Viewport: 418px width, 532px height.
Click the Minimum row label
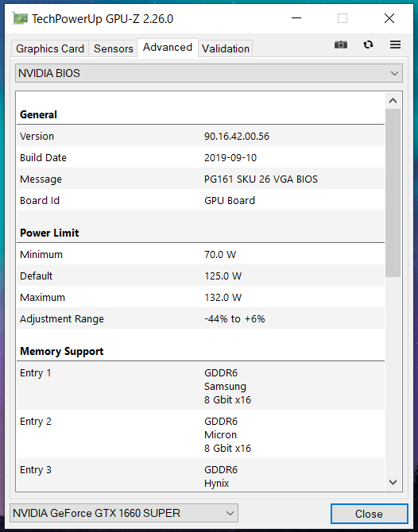41,254
